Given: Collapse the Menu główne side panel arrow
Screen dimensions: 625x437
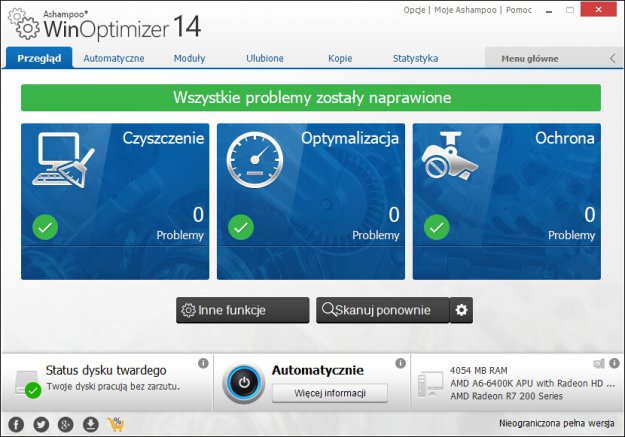Looking at the screenshot, I should [x=612, y=58].
